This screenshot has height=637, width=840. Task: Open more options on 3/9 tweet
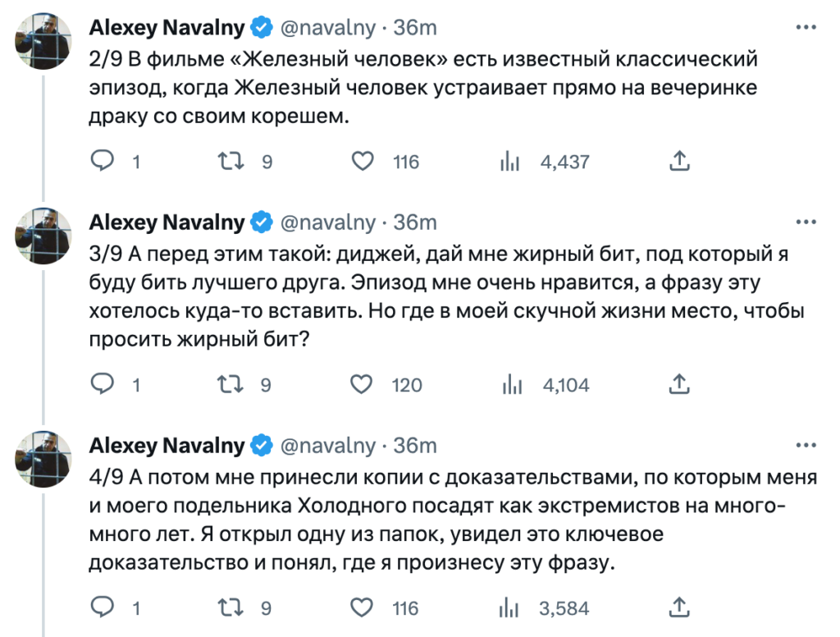point(806,222)
